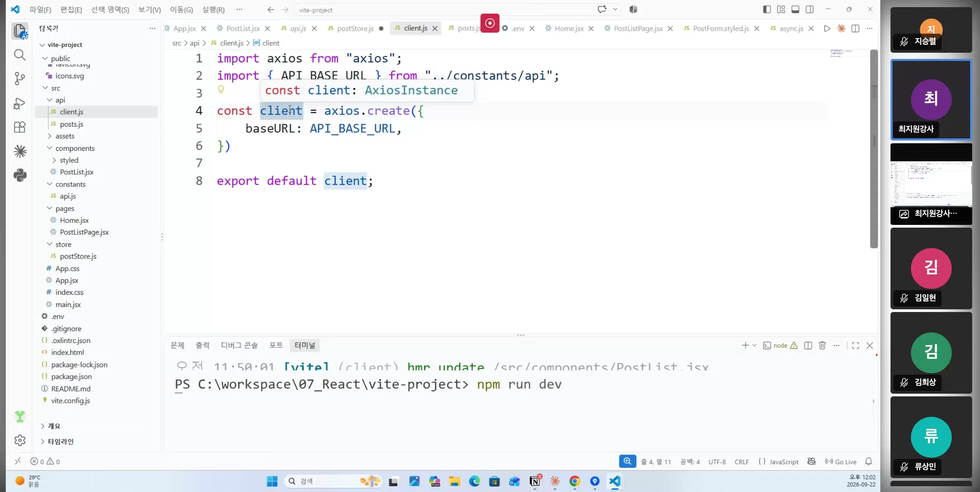Change the UTF-8 encoding setting

coord(717,462)
